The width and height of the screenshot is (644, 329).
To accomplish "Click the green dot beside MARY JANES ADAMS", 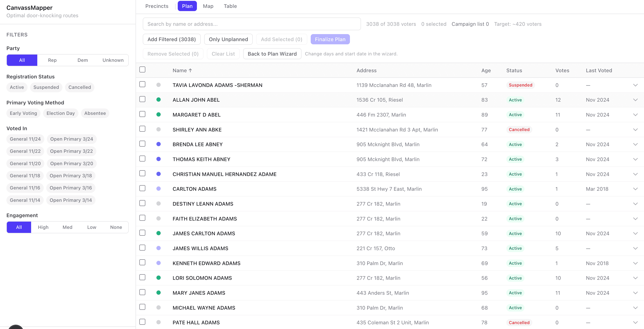I will pyautogui.click(x=159, y=293).
